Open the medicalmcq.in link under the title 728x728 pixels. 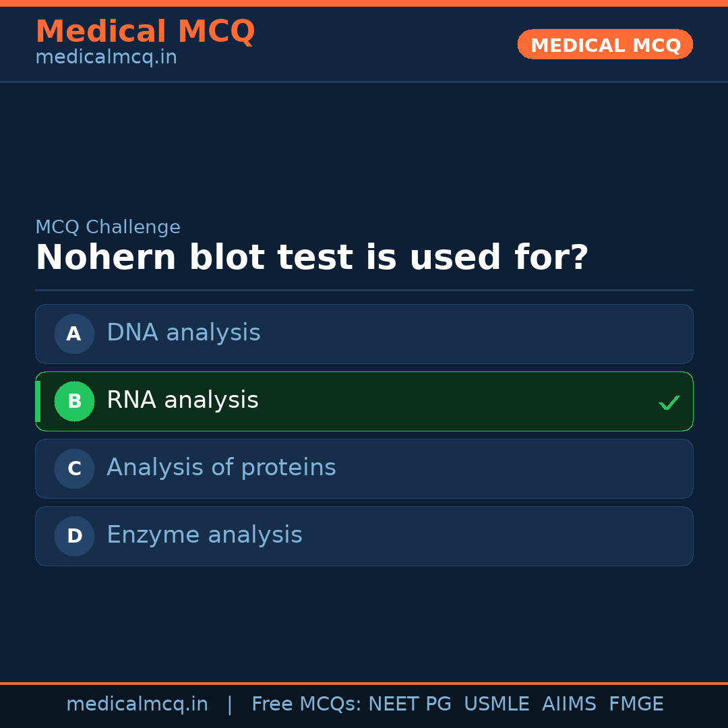tap(106, 58)
